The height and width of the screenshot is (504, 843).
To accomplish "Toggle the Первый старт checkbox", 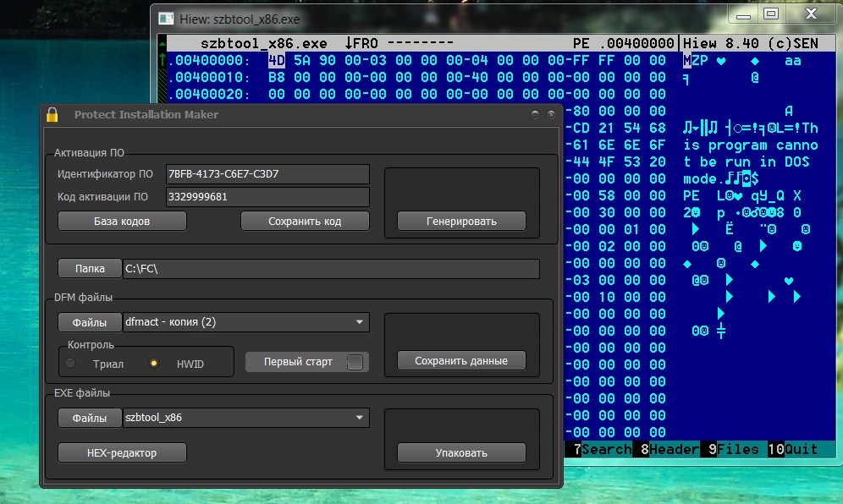I will 355,362.
